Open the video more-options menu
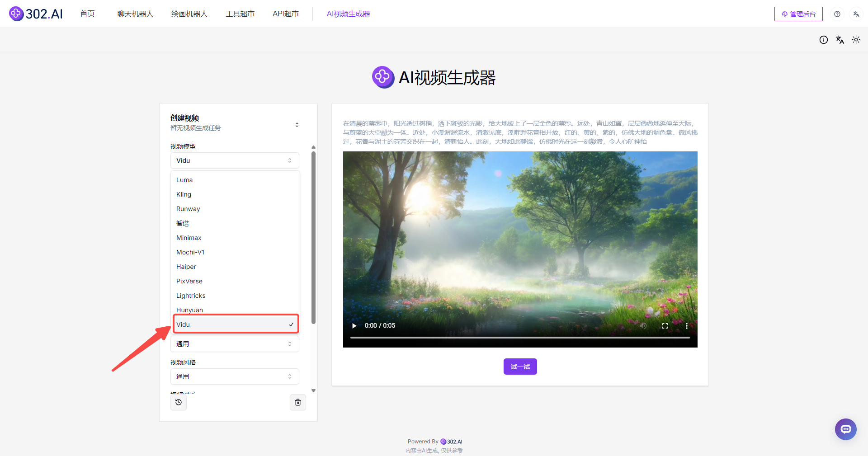This screenshot has width=868, height=456. [687, 325]
